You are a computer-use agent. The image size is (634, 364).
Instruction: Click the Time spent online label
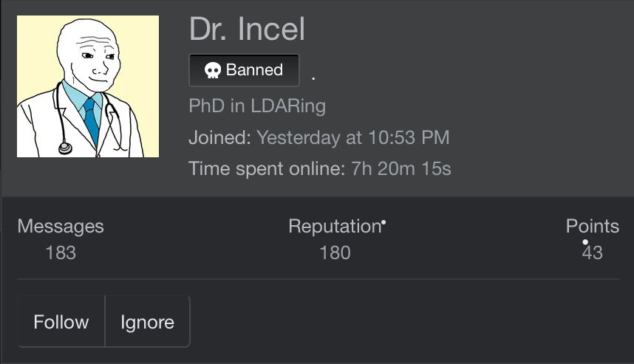[x=266, y=168]
